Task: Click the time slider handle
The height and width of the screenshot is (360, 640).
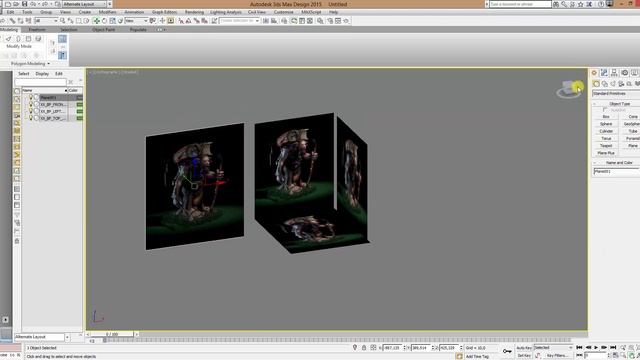Action: coord(111,334)
